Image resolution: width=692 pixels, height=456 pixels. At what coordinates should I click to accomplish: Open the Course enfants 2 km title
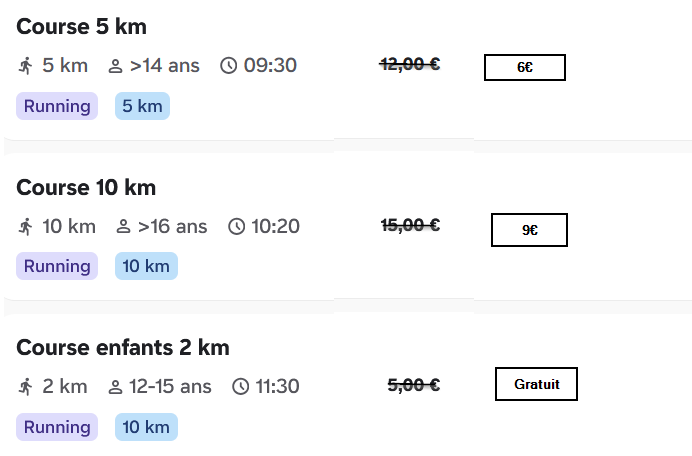[123, 348]
